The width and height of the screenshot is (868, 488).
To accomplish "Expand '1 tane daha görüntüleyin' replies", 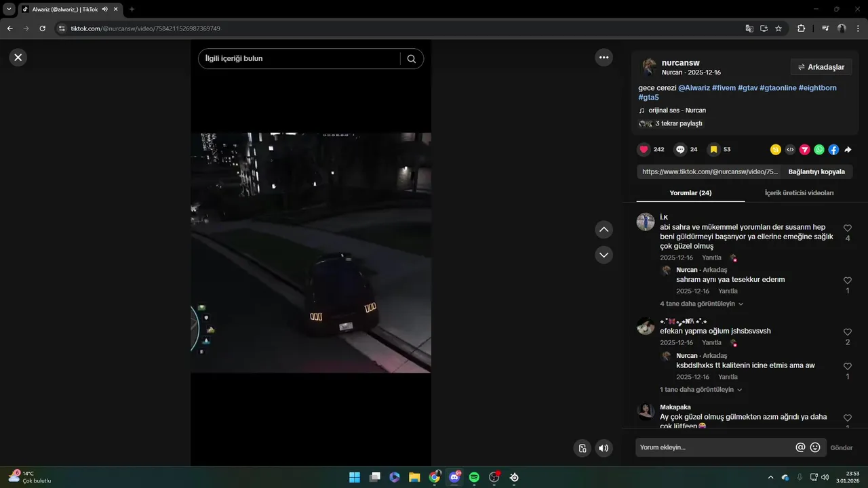I will pos(701,390).
